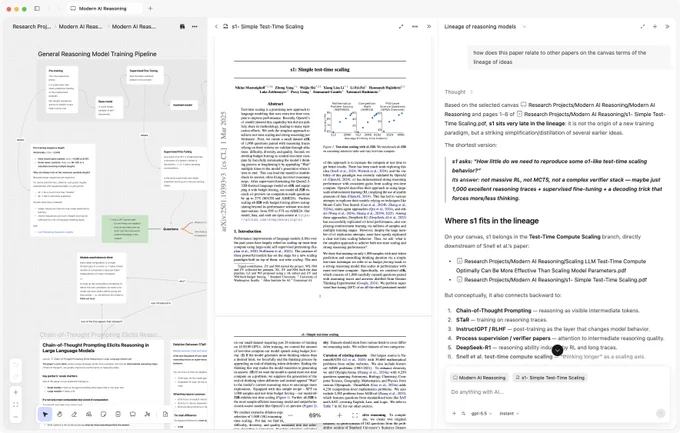
Task: Insert a card block on canvas
Action: pyautogui.click(x=118, y=414)
